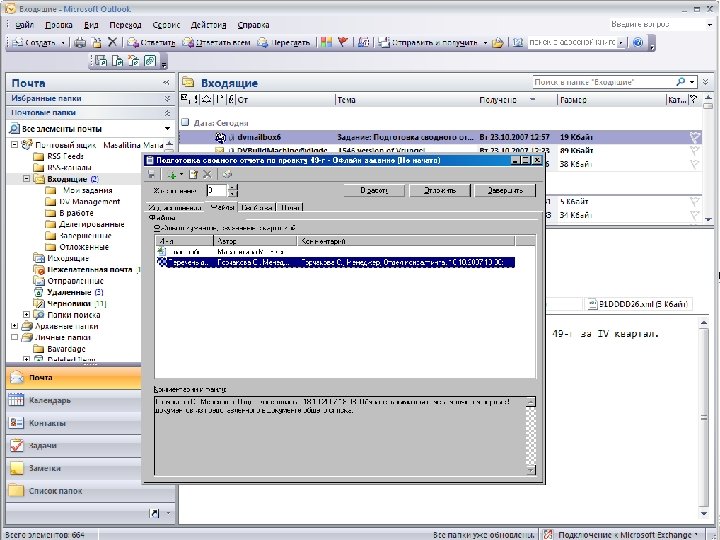Select the Отложенные folder
Screen dimensions: 720x540
click(x=84, y=247)
